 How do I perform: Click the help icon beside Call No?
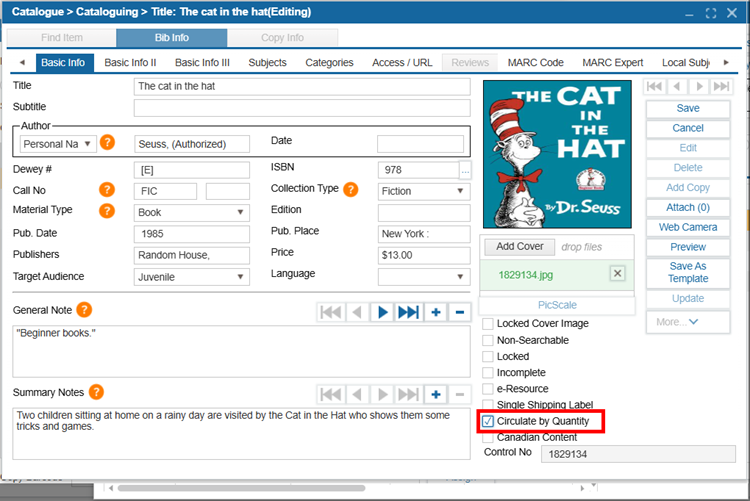(x=107, y=190)
